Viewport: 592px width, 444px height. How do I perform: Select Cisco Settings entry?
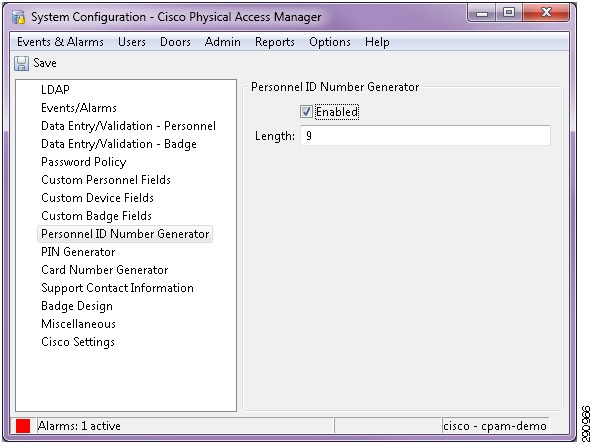click(78, 342)
